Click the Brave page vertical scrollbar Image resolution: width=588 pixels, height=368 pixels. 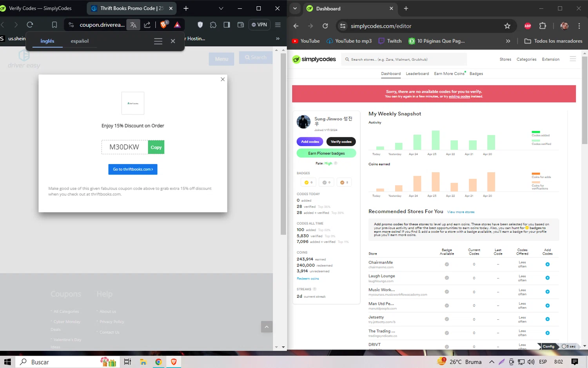[284, 144]
